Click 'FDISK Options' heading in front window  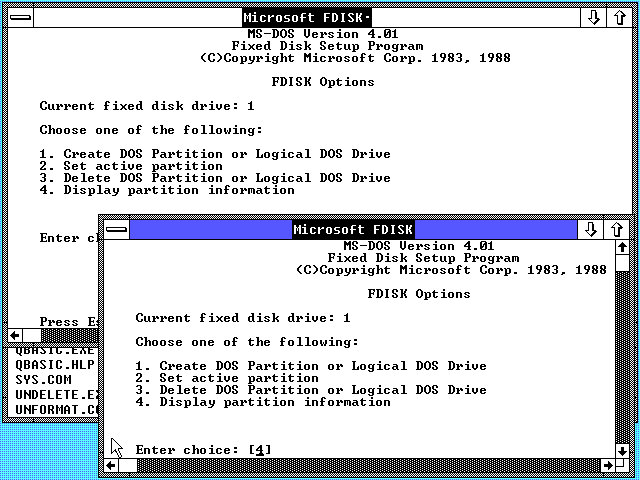tap(419, 294)
